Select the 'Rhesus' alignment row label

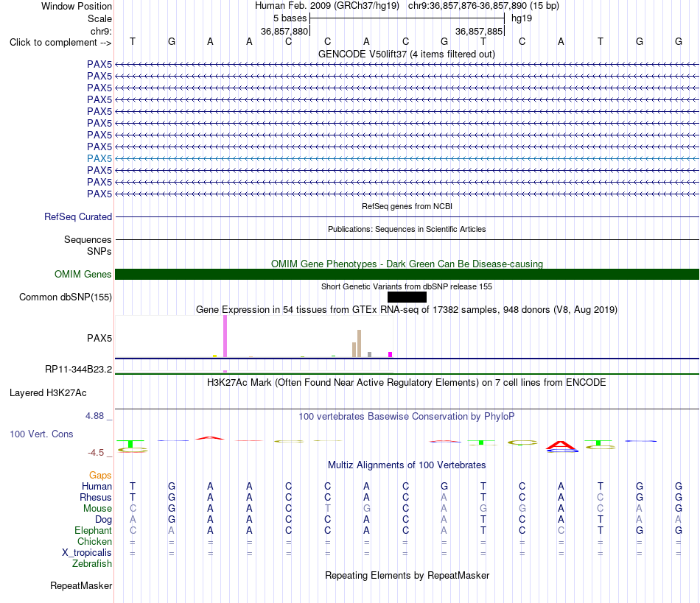(96, 497)
